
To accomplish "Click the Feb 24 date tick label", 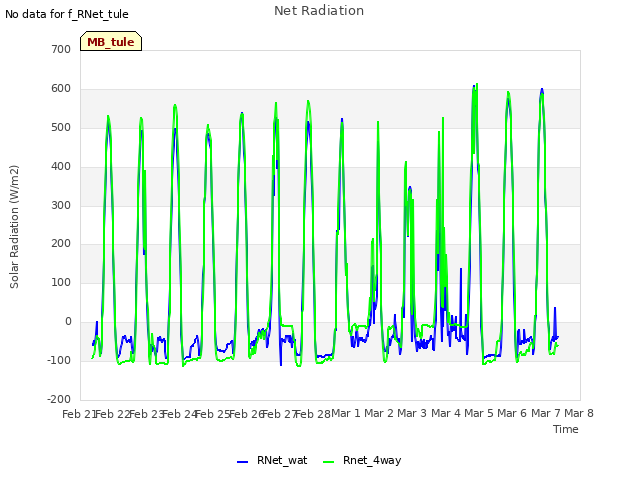I will [180, 414].
